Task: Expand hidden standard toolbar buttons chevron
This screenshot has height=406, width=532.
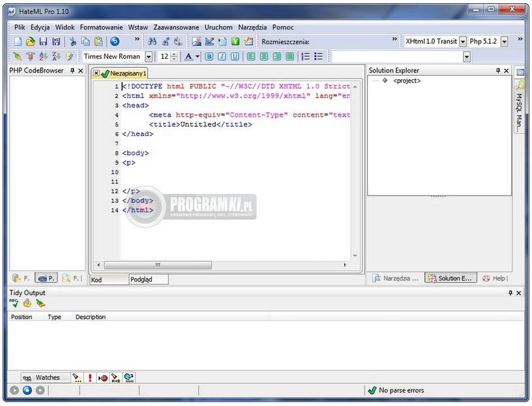Action: 137,39
